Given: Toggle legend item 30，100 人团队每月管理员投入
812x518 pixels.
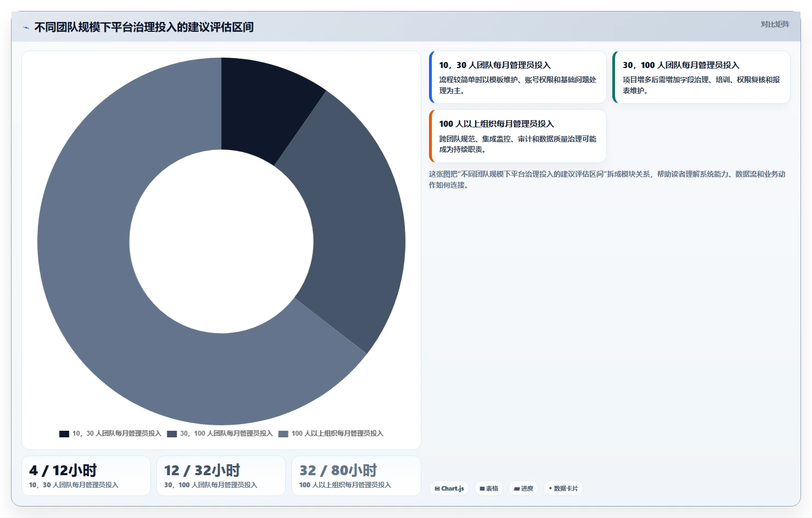Looking at the screenshot, I should tap(220, 433).
